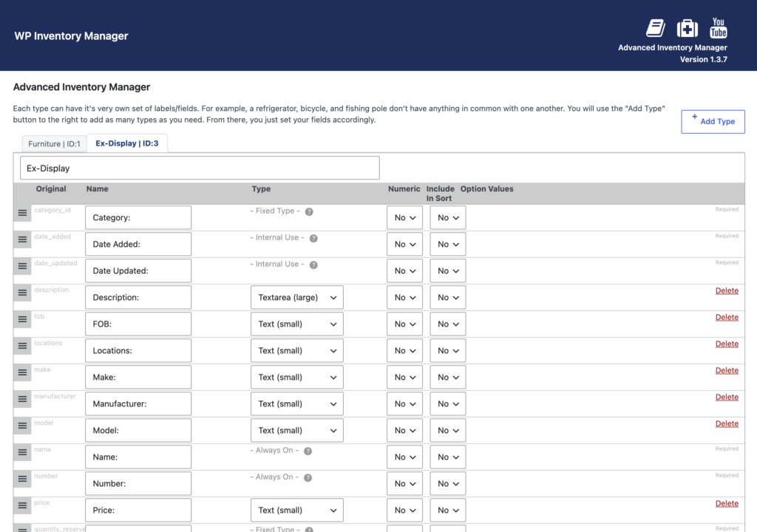
Task: Open Description type dropdown Textarea (large)
Action: (x=297, y=297)
